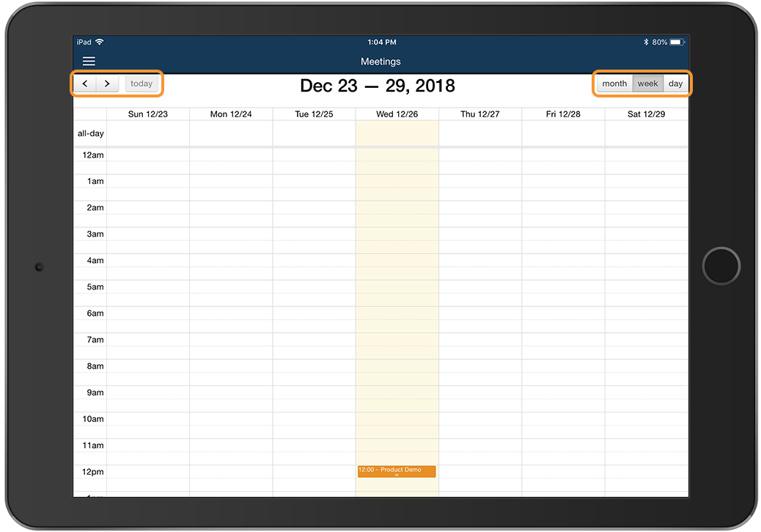
Task: Click the all-day row label
Action: 91,133
